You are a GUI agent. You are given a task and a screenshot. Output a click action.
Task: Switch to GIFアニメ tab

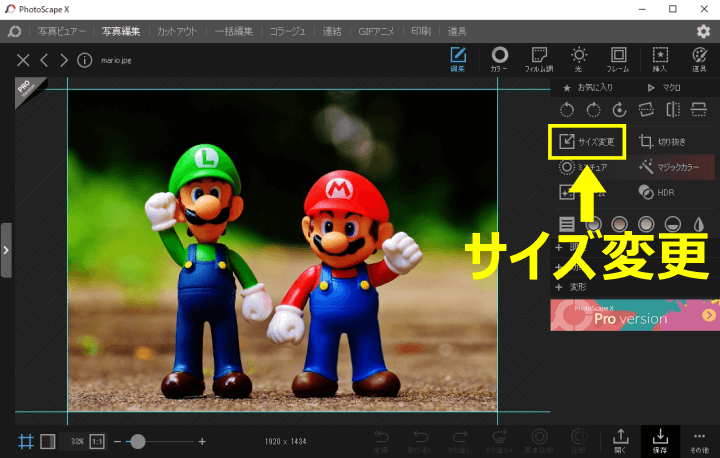tap(376, 31)
